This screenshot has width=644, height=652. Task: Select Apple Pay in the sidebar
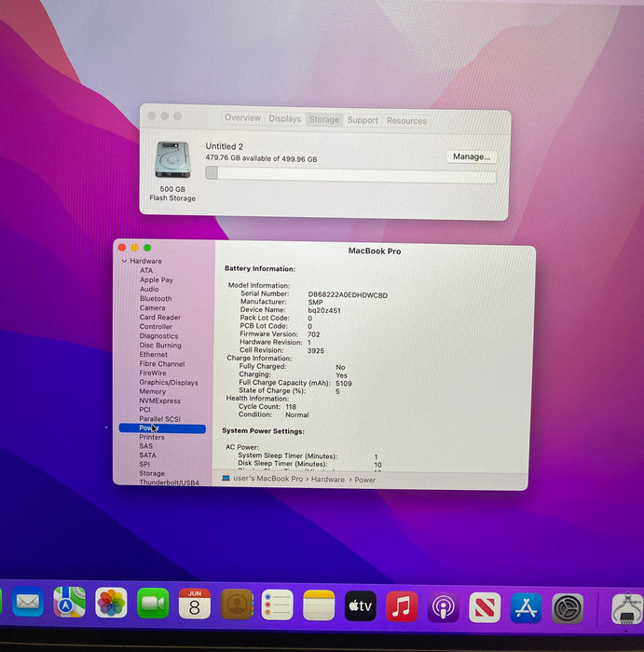click(x=157, y=279)
